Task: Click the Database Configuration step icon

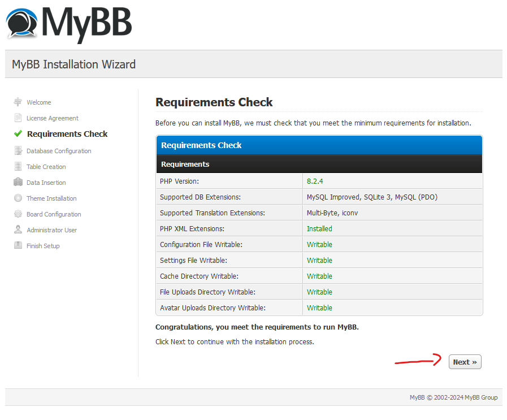Action: click(x=19, y=151)
